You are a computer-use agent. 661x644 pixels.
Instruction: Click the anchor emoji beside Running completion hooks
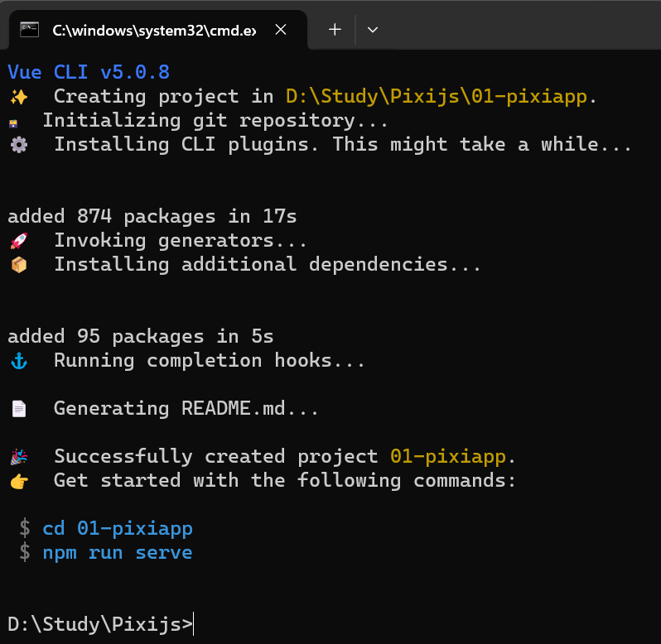19,361
